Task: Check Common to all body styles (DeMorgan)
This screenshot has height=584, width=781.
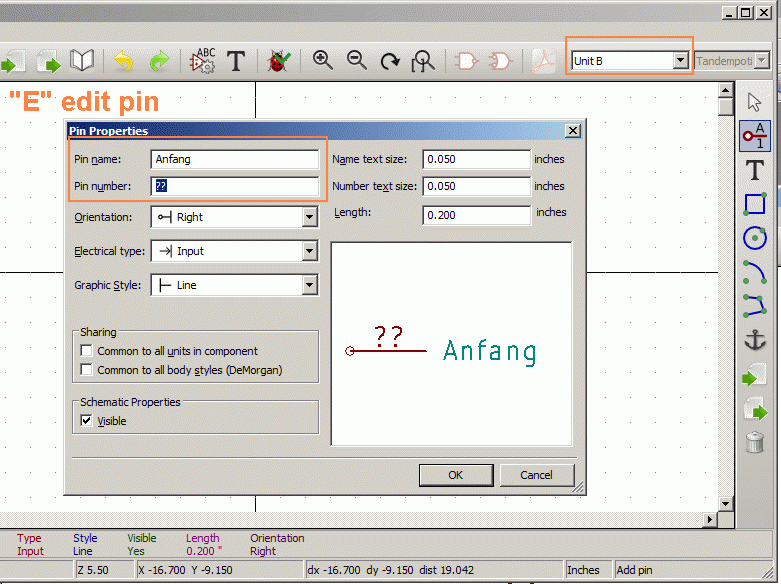Action: click(x=87, y=370)
